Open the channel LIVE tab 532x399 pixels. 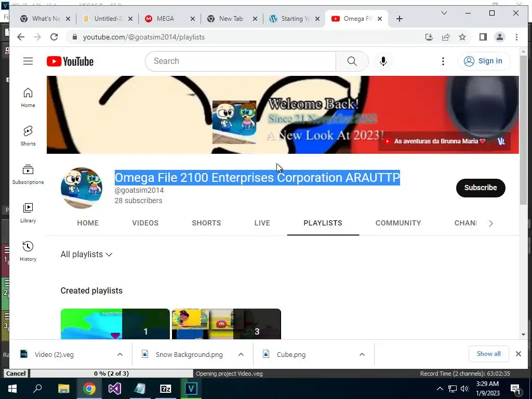pos(262,223)
